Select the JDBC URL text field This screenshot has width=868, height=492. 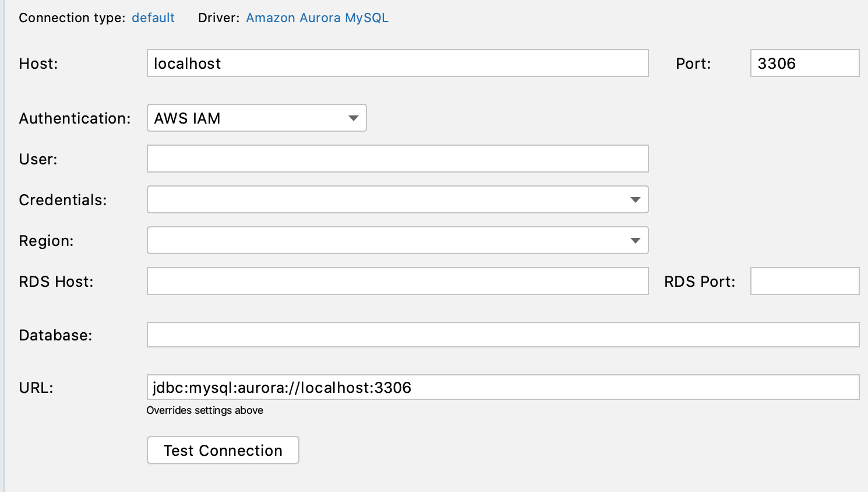(x=503, y=387)
